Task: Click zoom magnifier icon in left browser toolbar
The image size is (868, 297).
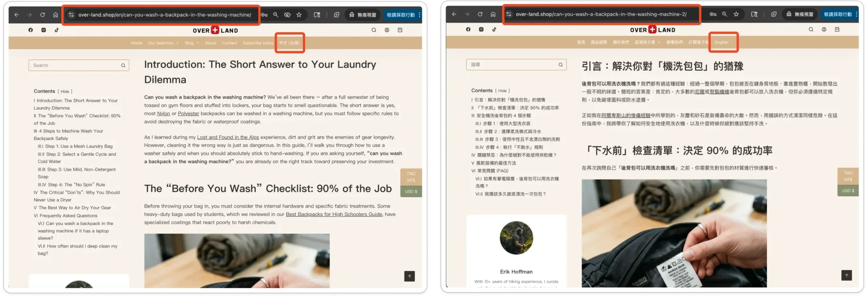Action: (x=276, y=15)
